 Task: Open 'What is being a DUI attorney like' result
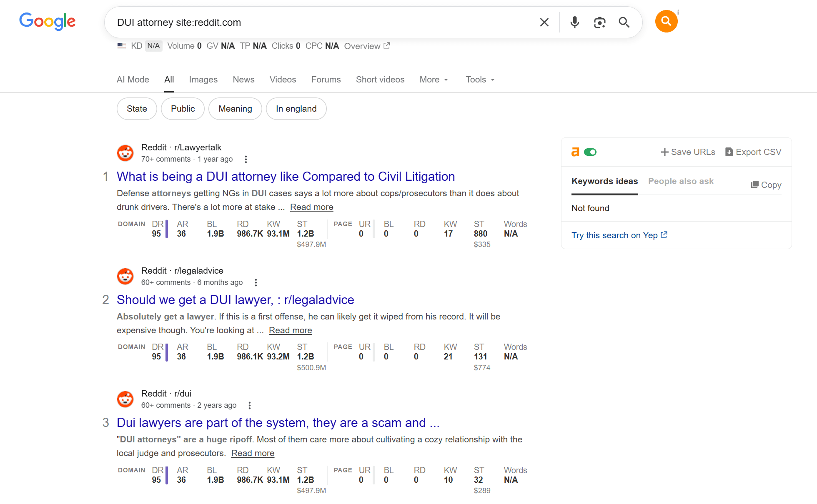286,177
